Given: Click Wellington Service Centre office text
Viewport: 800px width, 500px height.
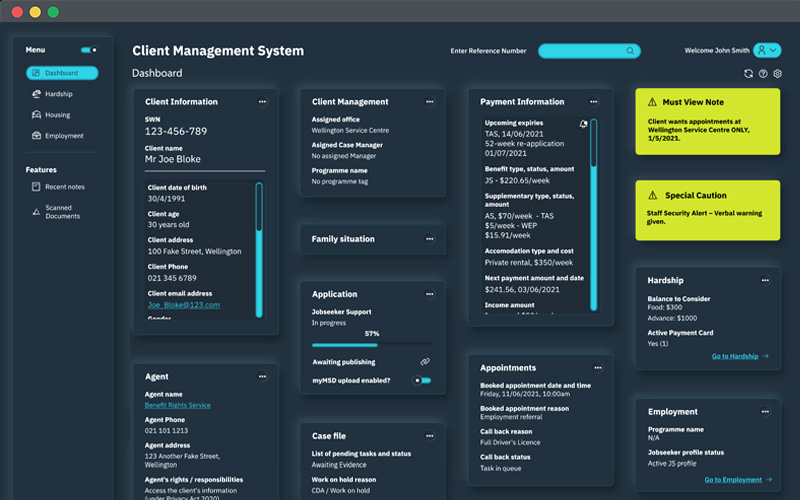Looking at the screenshot, I should coord(350,130).
